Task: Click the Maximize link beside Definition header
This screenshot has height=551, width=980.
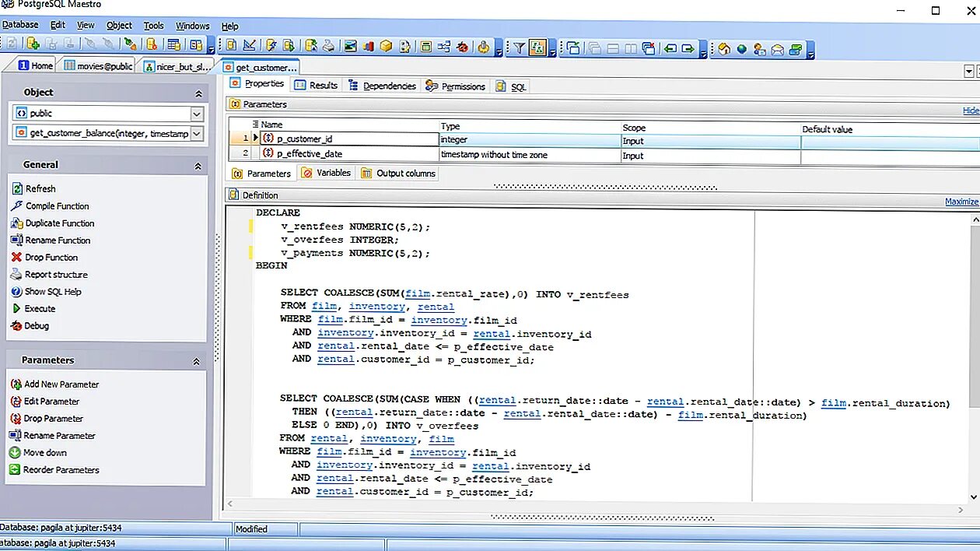Action: click(962, 202)
